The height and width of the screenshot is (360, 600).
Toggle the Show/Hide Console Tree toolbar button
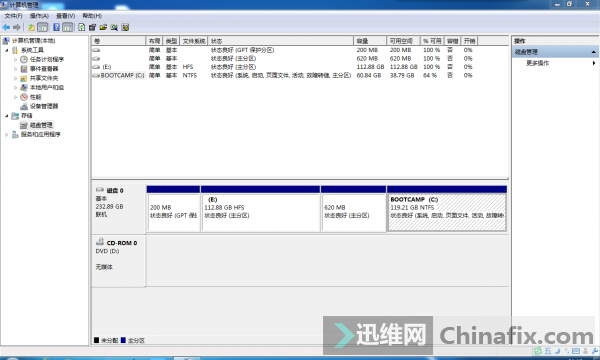tap(43, 27)
